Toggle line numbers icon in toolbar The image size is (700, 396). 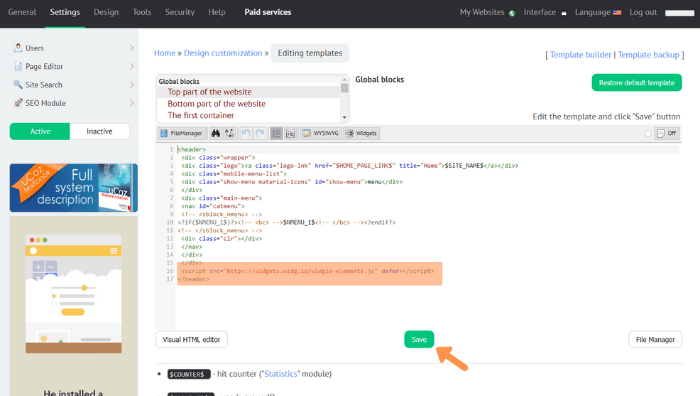click(x=276, y=133)
